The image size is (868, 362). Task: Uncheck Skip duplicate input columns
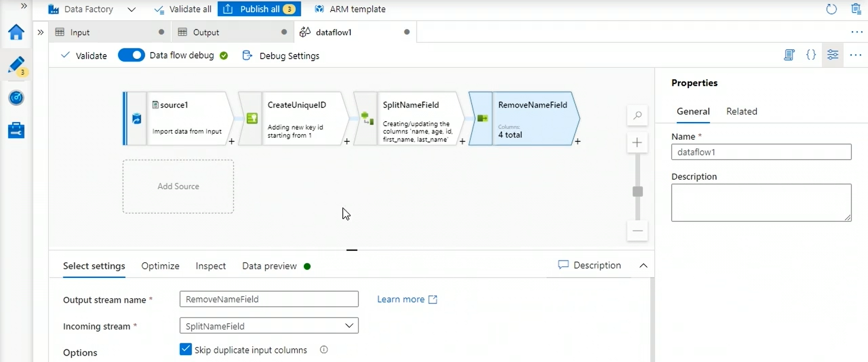(185, 349)
